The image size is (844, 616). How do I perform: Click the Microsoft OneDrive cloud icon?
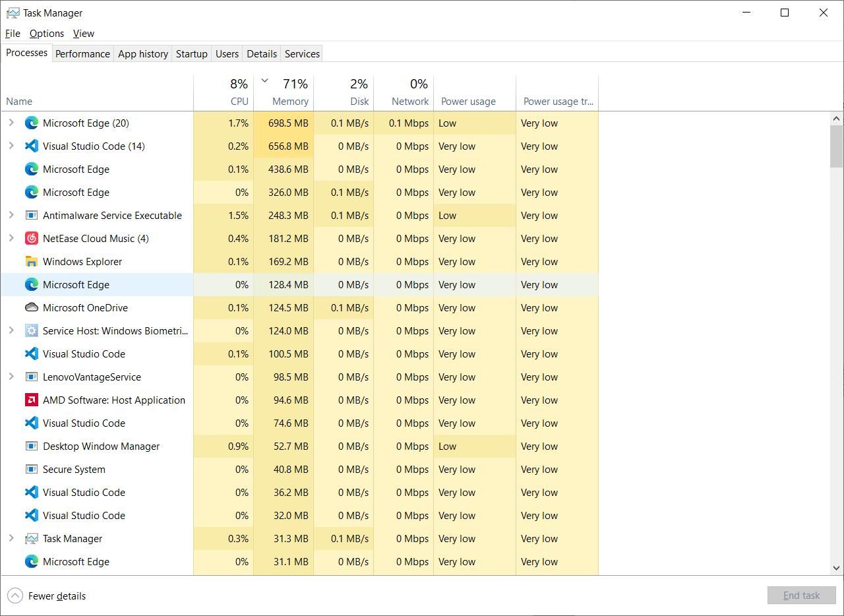pos(31,307)
